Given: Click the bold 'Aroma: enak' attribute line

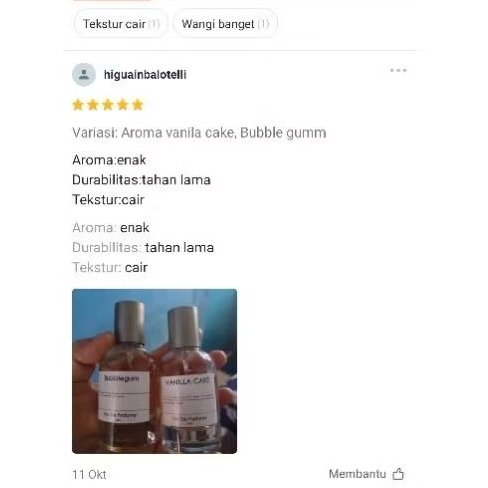Looking at the screenshot, I should [x=111, y=228].
